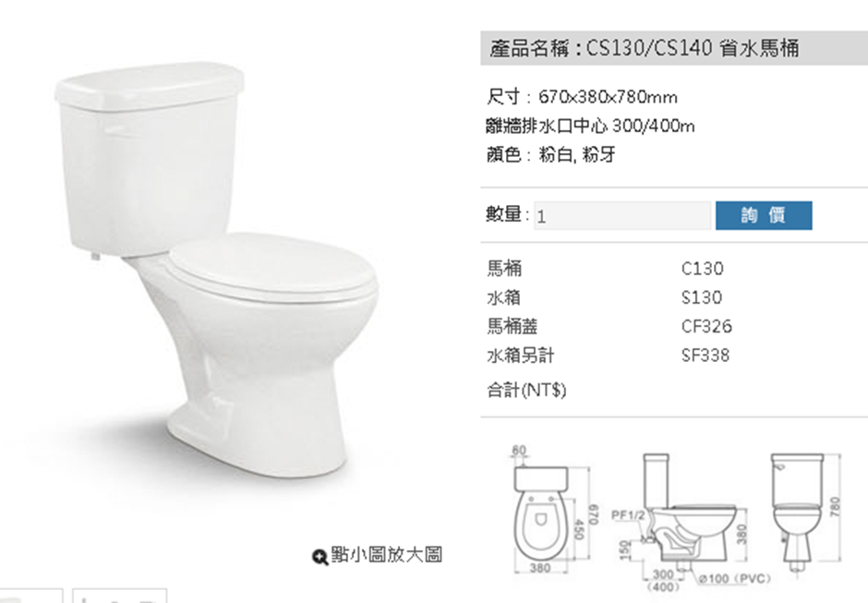Click the CF326 toilet seat code
The width and height of the screenshot is (868, 603).
click(x=706, y=326)
